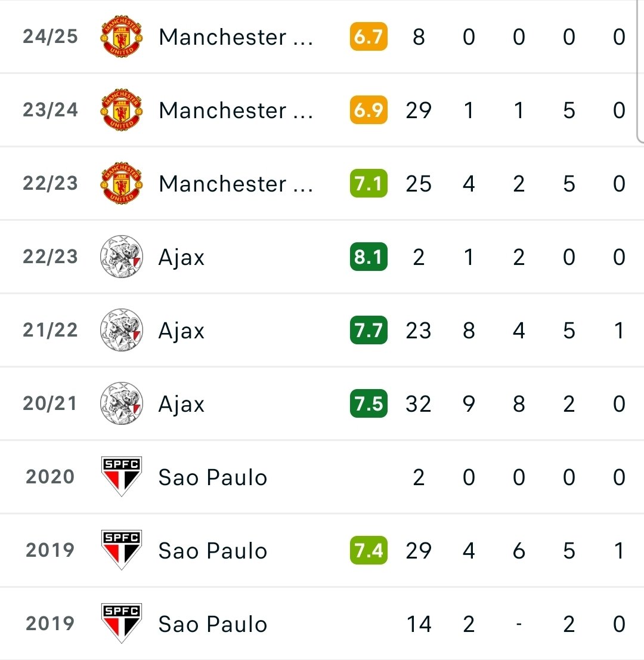The width and height of the screenshot is (644, 660).
Task: Tap Sao Paulo crest beside 7.4 rating
Action: (122, 550)
